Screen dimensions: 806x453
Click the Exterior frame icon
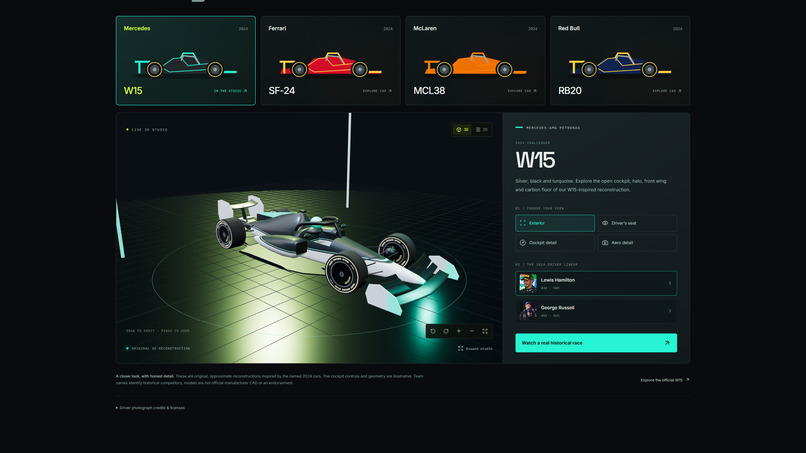[x=523, y=223]
